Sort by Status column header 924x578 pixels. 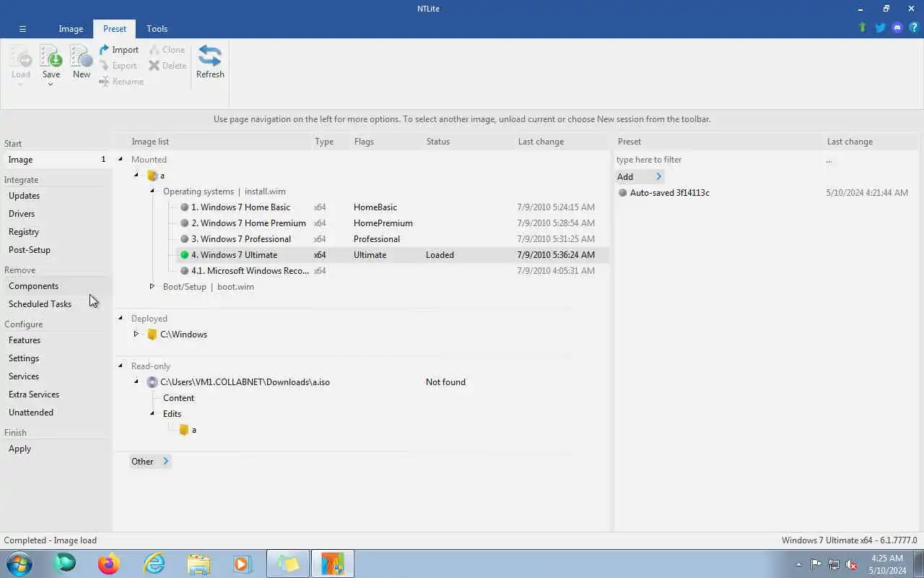pos(438,142)
